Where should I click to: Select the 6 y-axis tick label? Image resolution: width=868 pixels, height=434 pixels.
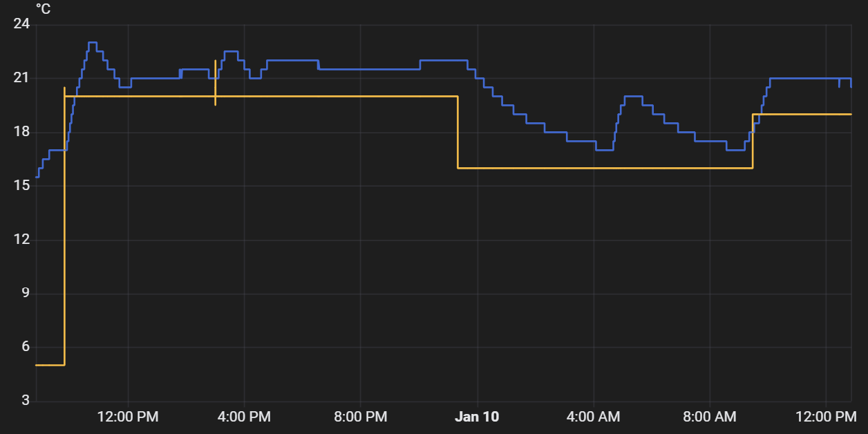[25, 347]
